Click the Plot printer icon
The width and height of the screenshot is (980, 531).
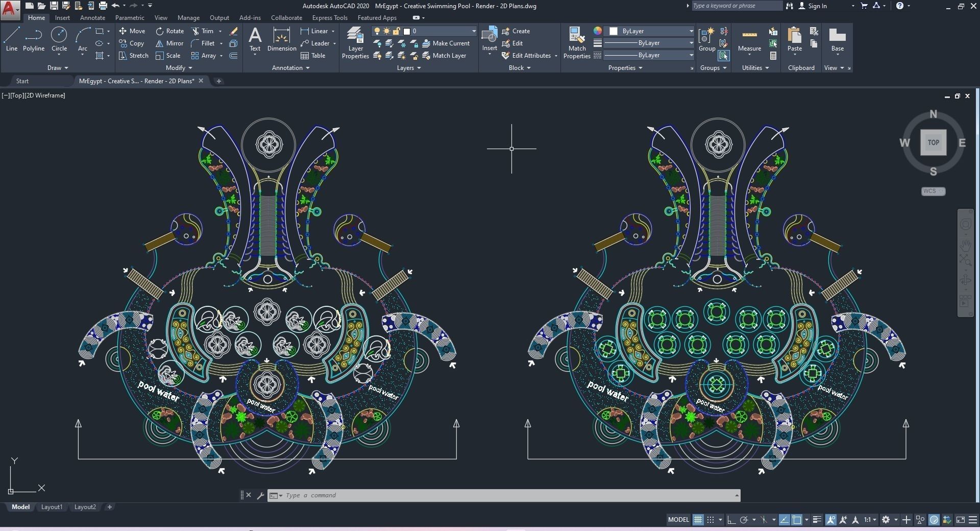tap(103, 6)
